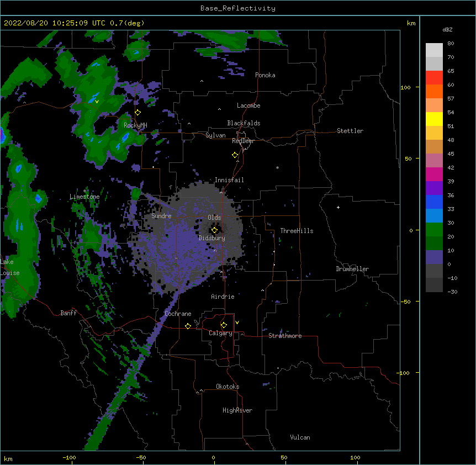This screenshot has height=465, width=476.
Task: Click the Lake Louise label
Action: coord(10,267)
